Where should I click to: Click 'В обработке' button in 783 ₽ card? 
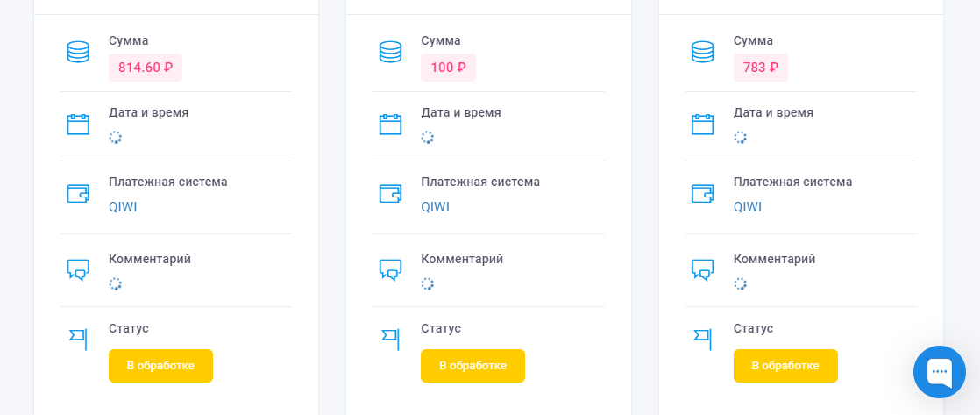point(785,366)
